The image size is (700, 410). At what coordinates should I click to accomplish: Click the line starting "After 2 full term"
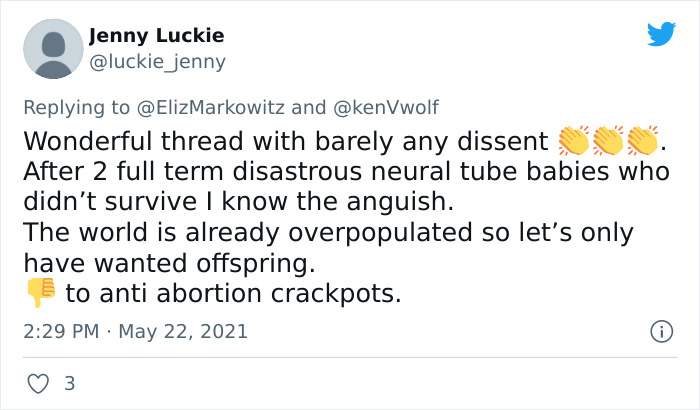click(345, 172)
